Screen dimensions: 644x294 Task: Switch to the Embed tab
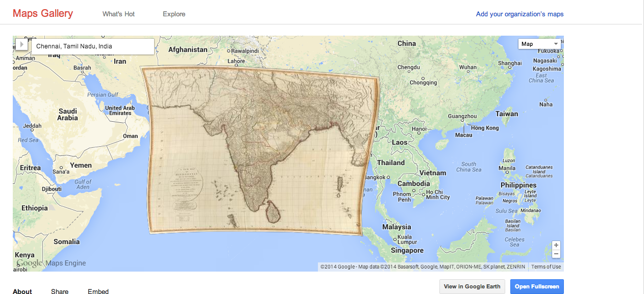98,291
